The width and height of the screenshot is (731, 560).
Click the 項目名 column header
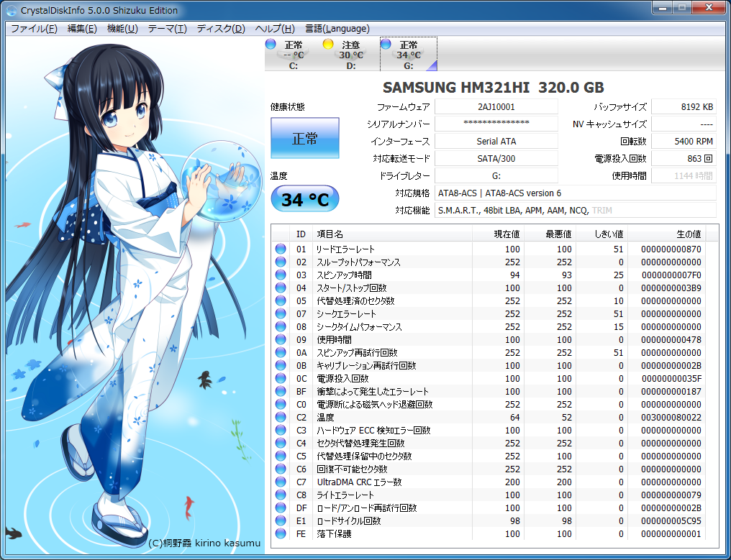click(392, 234)
